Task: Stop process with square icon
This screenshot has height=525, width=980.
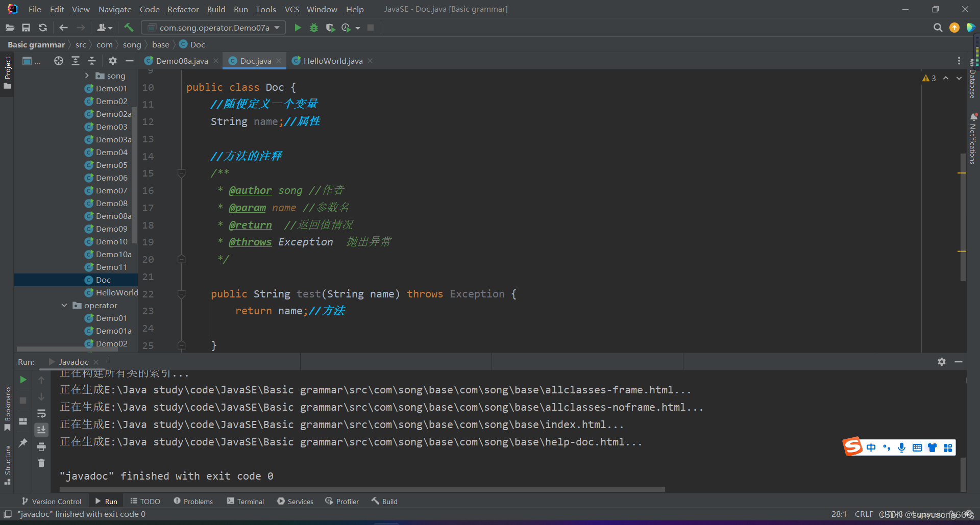Action: 371,28
